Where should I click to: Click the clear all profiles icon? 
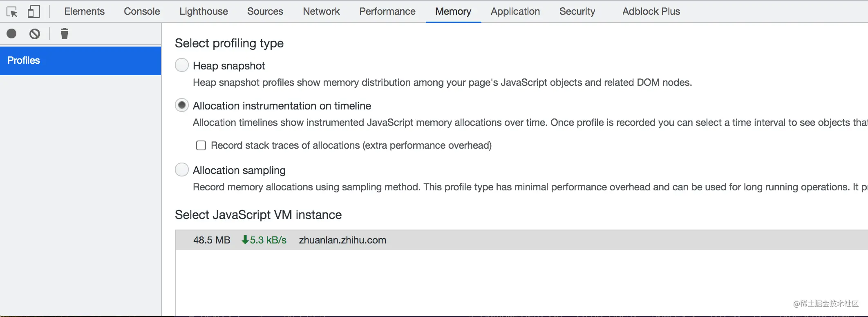point(35,33)
